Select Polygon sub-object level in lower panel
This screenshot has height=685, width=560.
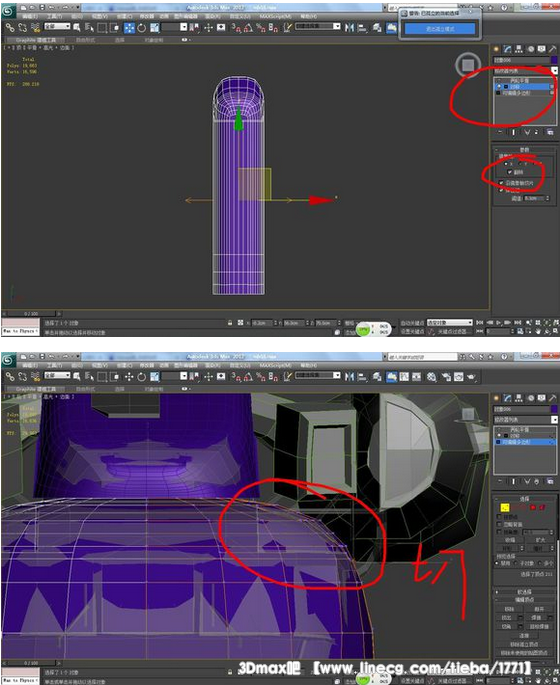[x=533, y=508]
